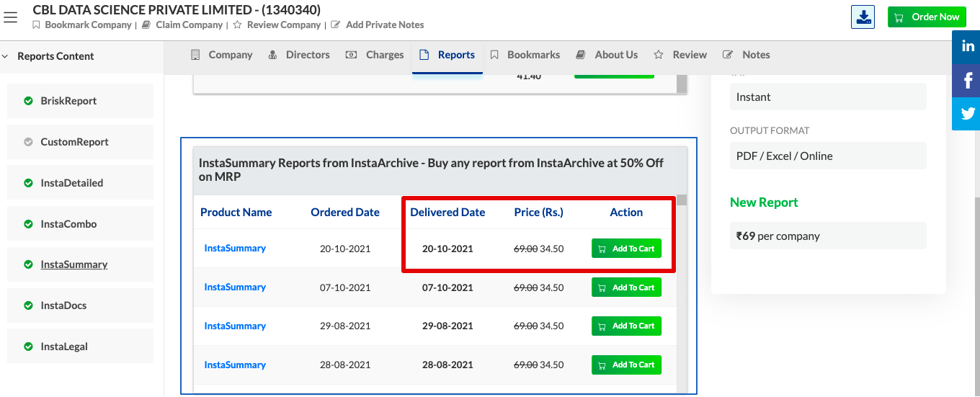Click Add Private Notes link
980x397 pixels.
(378, 24)
